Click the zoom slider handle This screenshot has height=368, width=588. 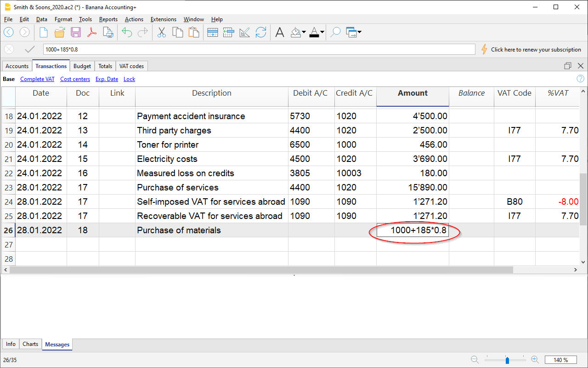[x=507, y=360]
